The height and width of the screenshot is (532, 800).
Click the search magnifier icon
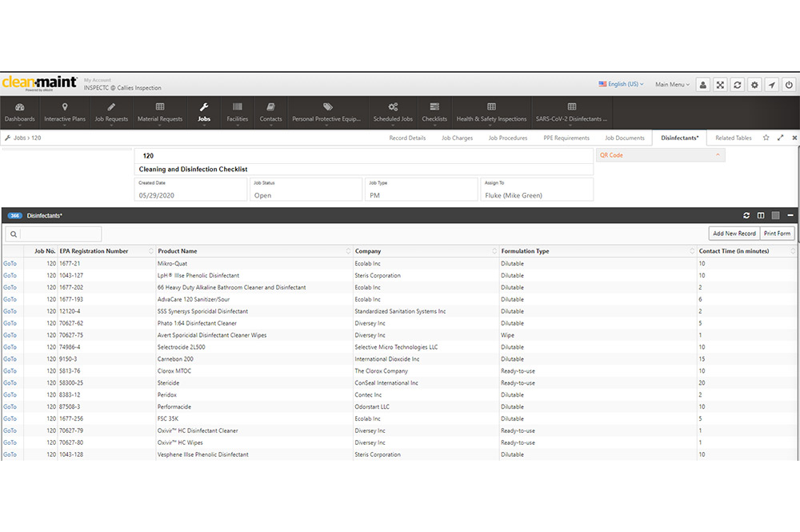[14, 234]
